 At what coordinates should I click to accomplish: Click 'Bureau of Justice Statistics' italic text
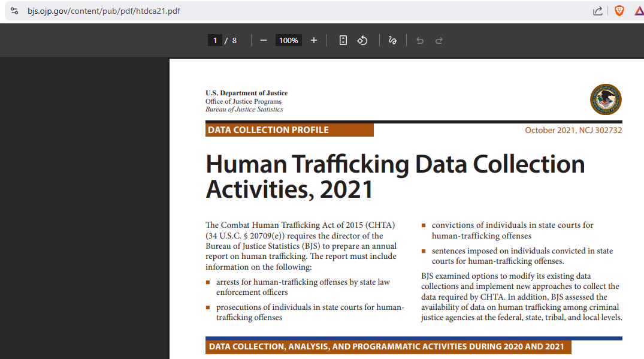click(244, 109)
